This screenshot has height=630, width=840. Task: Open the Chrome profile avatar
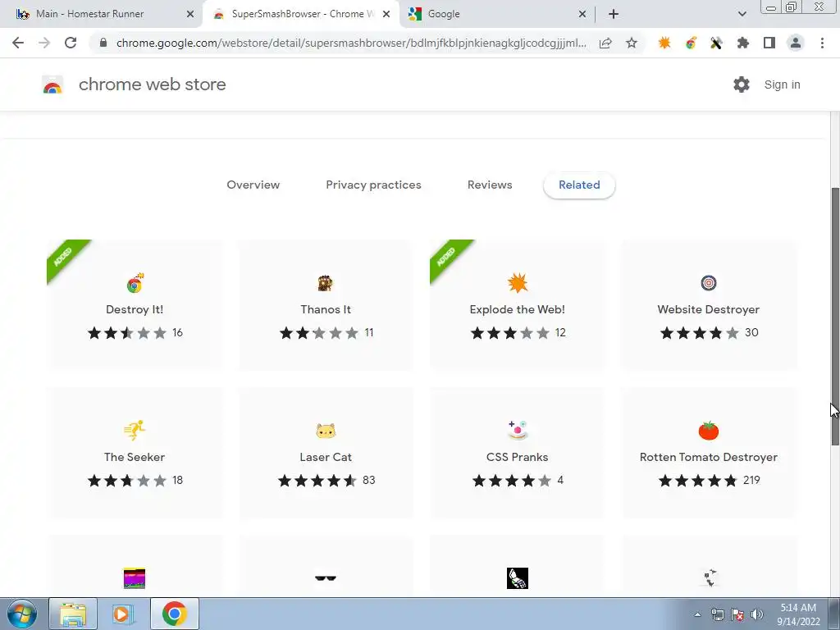click(x=796, y=43)
